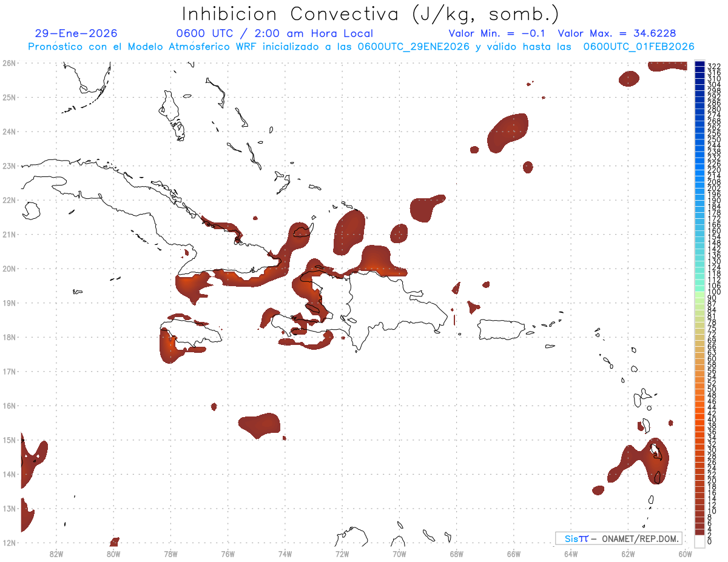728x562 pixels.
Task: Click the 26N latitude label
Action: (x=8, y=62)
